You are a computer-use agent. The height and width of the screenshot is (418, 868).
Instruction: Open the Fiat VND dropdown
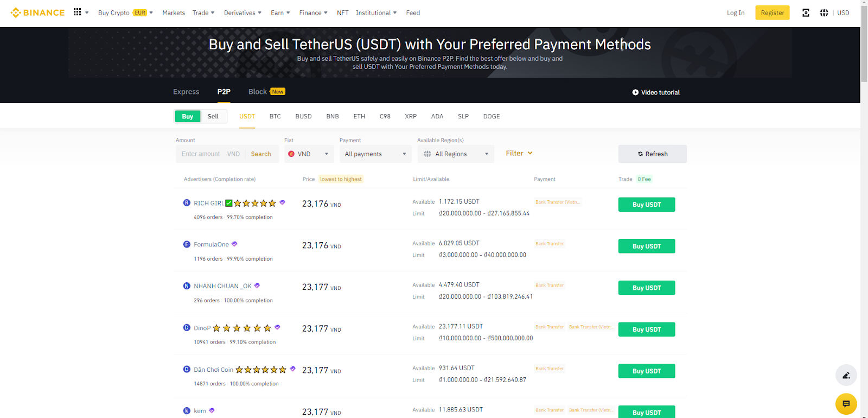coord(309,154)
